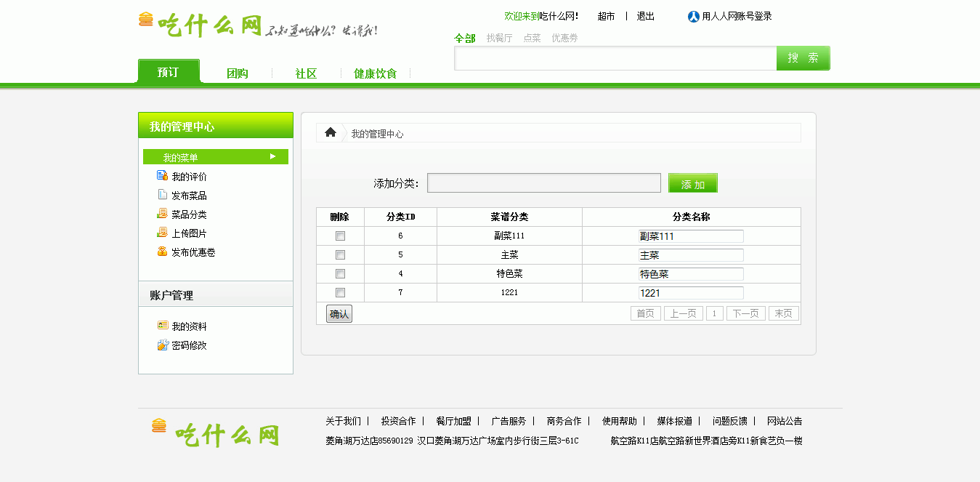Click the 密码修改 edit icon
The width and height of the screenshot is (980, 482).
pyautogui.click(x=163, y=345)
